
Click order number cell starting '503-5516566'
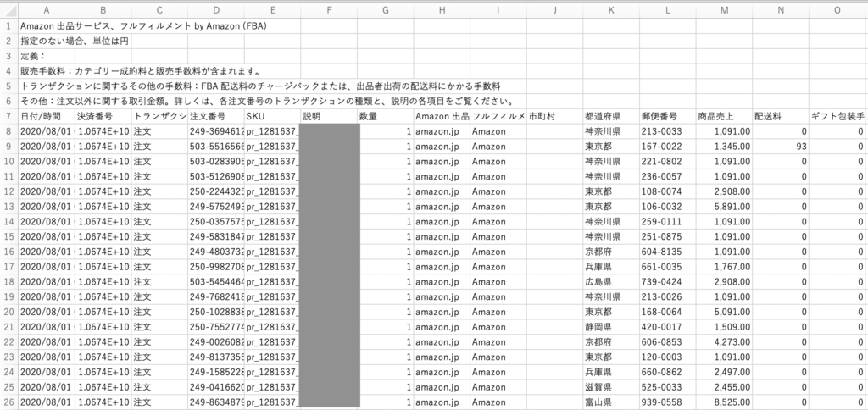click(x=216, y=147)
